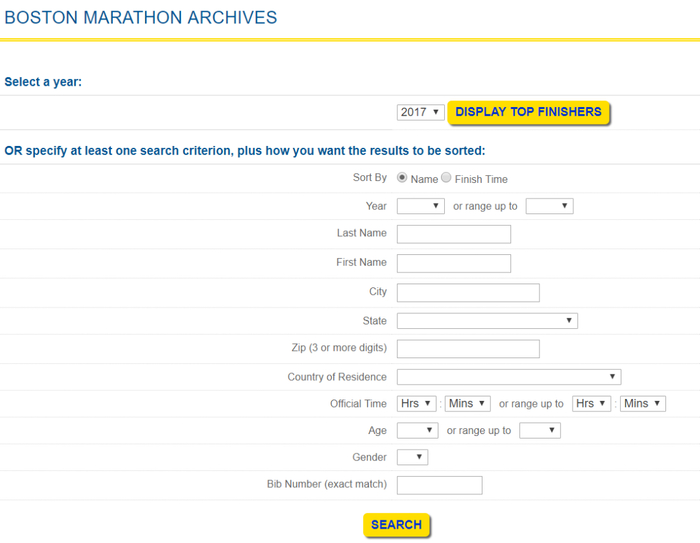
Task: Click the yellow Search button
Action: click(396, 525)
